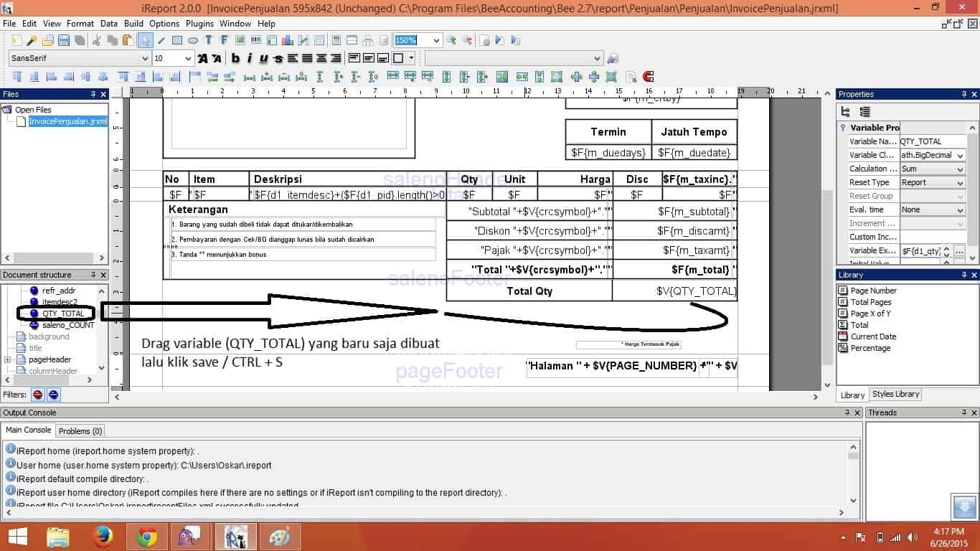Toggle underline text formatting
The image size is (980, 551).
(263, 58)
